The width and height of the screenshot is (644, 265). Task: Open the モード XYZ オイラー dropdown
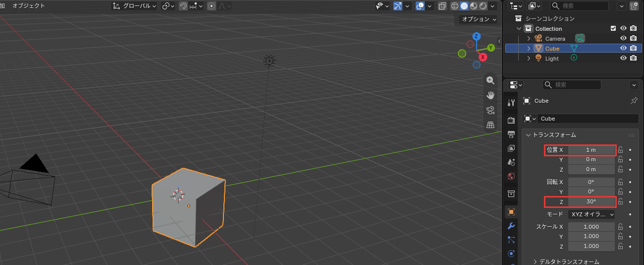pyautogui.click(x=591, y=214)
